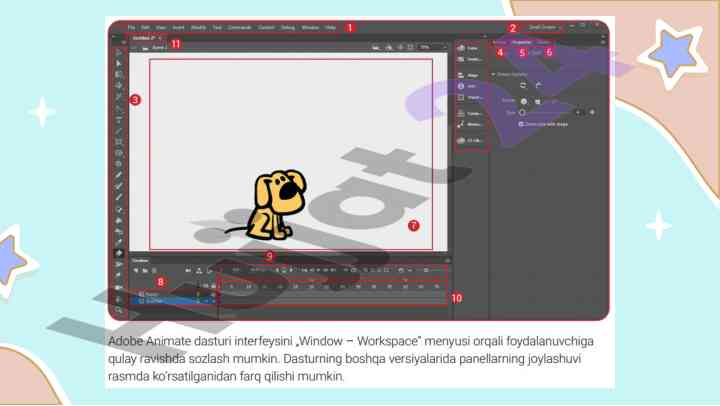720x406 pixels.
Task: Click the Scene 1 breadcrumb
Action: pyautogui.click(x=159, y=47)
